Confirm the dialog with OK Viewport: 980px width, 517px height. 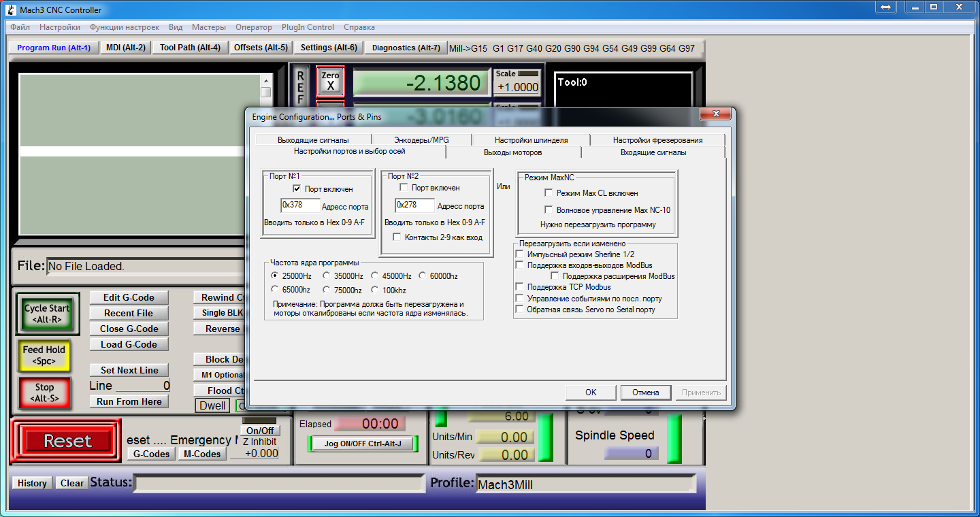591,393
